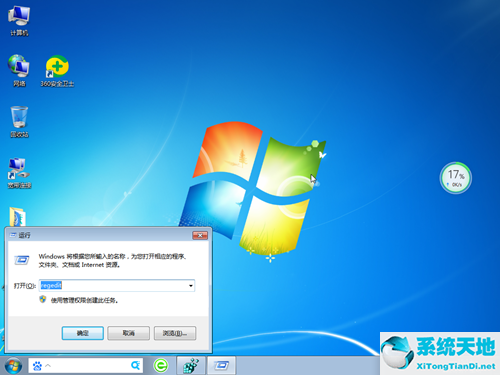Click the Run program icon inside dialog

click(22, 260)
